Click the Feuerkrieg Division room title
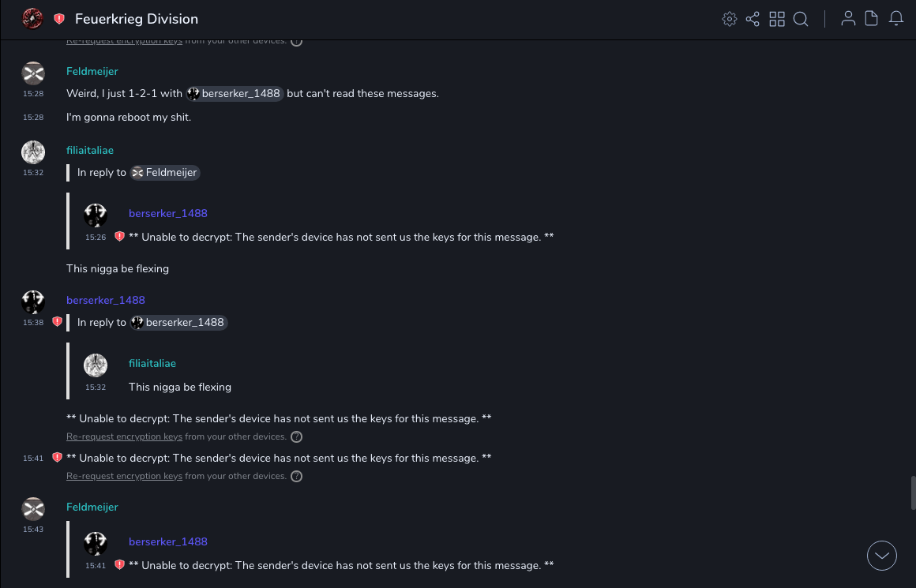 (x=137, y=19)
